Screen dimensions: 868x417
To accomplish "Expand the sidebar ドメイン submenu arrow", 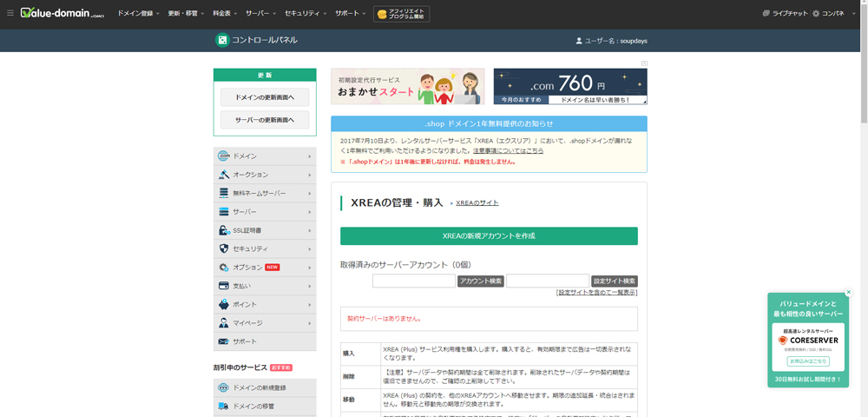I will (x=310, y=156).
